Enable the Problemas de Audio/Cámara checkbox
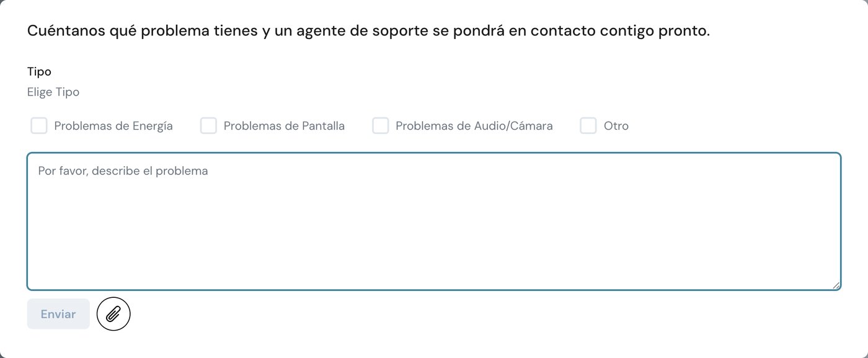The image size is (868, 358). point(380,126)
